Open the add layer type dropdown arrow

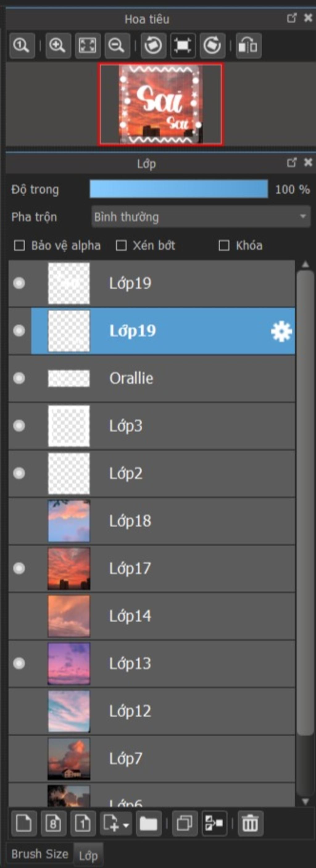pyautogui.click(x=126, y=825)
